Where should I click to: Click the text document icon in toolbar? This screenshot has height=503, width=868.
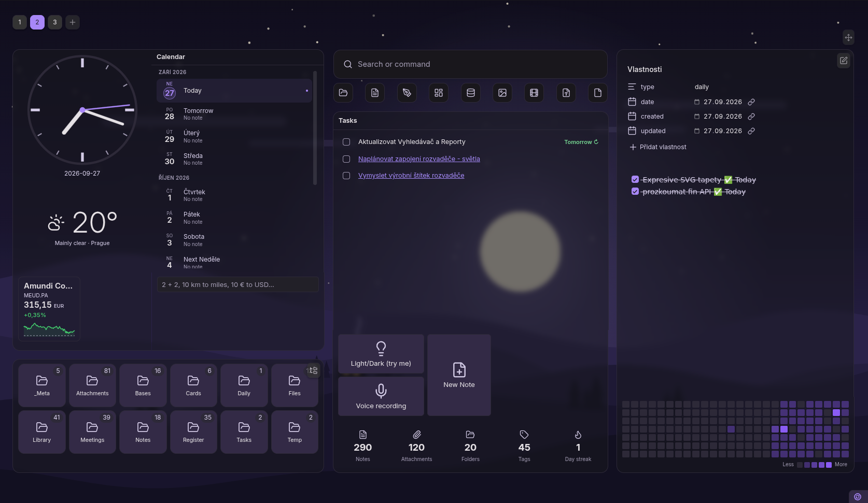[x=375, y=93]
